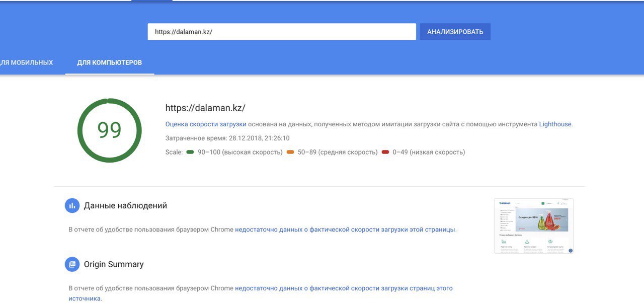Click the green 99 score gauge
644x303 pixels.
pos(109,130)
